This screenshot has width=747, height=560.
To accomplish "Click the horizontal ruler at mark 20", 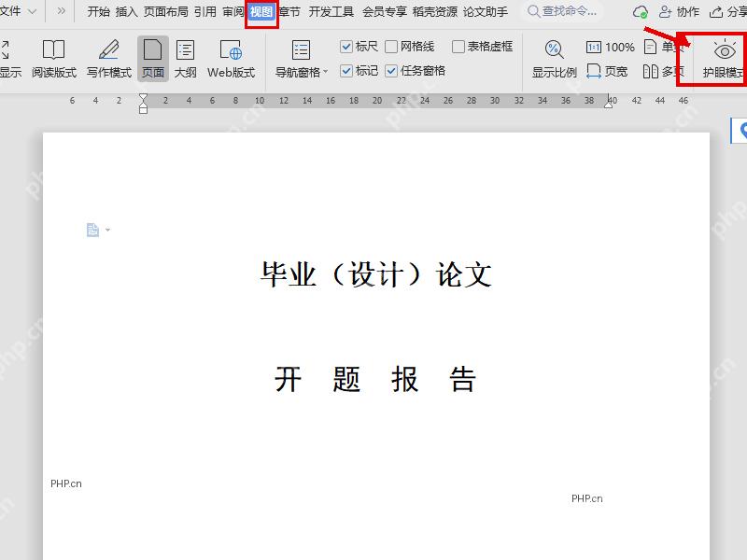I will (x=377, y=101).
